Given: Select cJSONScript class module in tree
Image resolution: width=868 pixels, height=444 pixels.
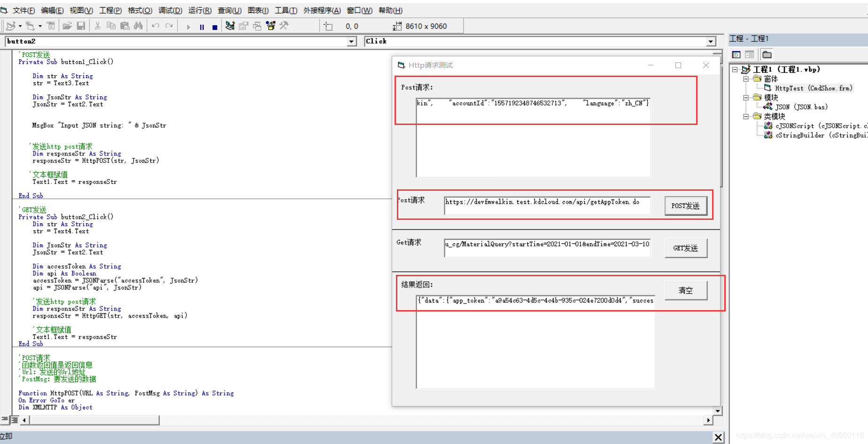Looking at the screenshot, I should [821, 126].
